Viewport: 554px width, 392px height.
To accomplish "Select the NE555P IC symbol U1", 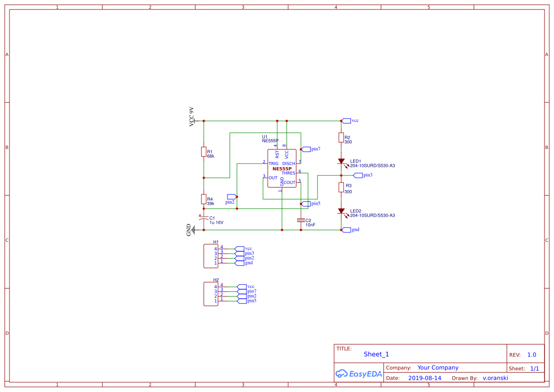I will point(282,168).
